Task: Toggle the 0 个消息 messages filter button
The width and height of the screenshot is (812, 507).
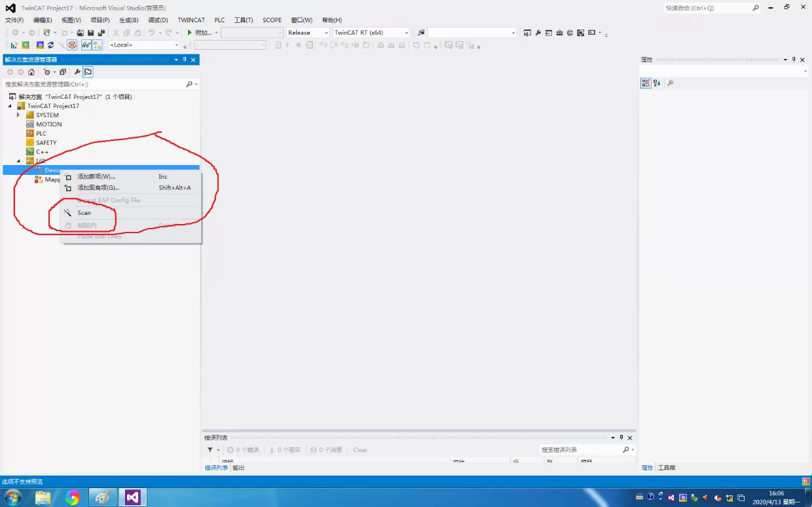Action: pyautogui.click(x=326, y=450)
